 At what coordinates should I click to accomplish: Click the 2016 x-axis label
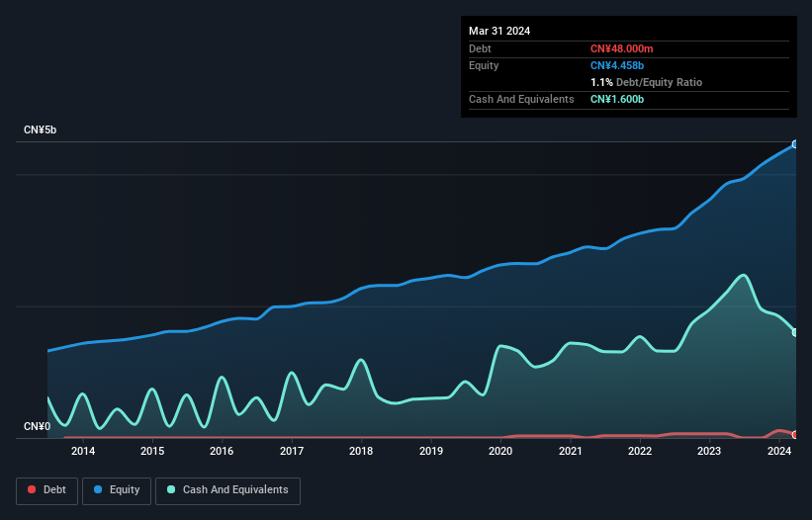click(222, 451)
